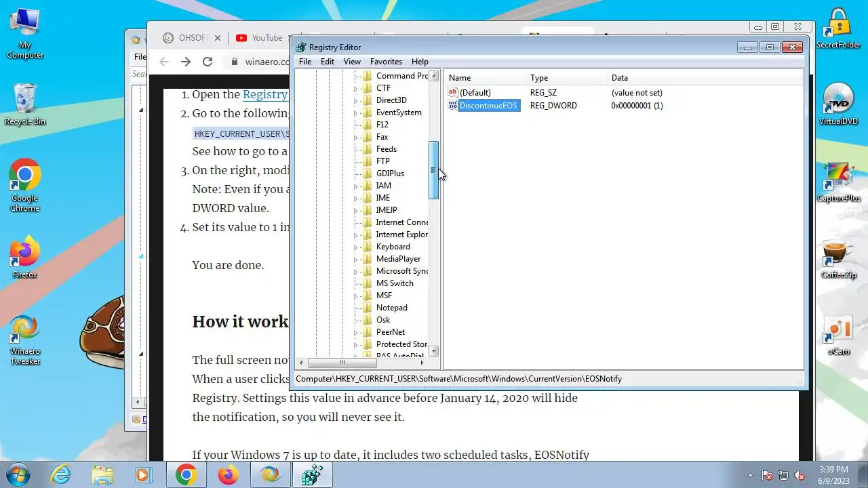Open the Edit menu in Registry Editor
The height and width of the screenshot is (488, 868).
tap(328, 62)
